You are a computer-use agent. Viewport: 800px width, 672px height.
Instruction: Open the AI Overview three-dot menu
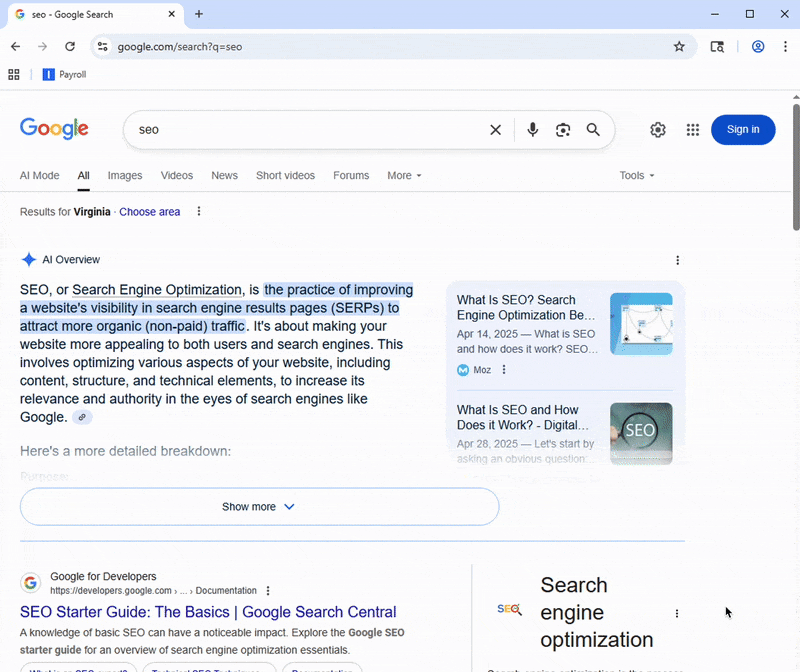click(678, 260)
